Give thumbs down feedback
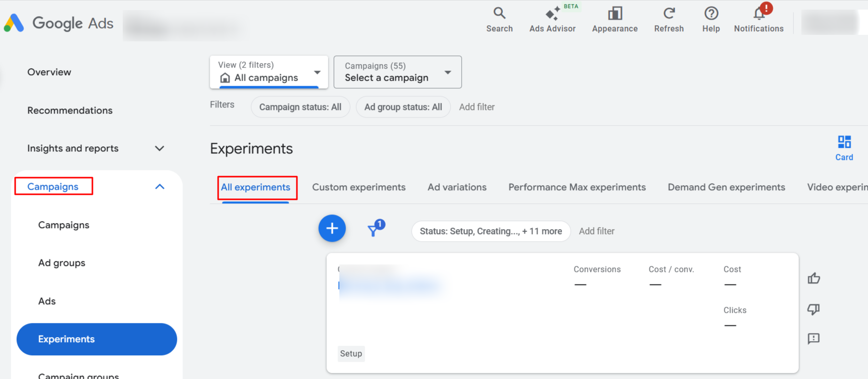This screenshot has height=379, width=868. [x=813, y=309]
